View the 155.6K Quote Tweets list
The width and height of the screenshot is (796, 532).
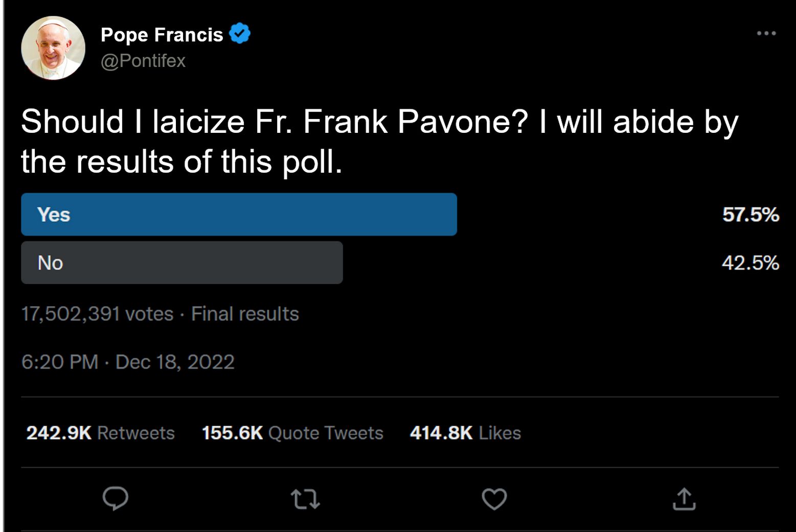(x=292, y=433)
